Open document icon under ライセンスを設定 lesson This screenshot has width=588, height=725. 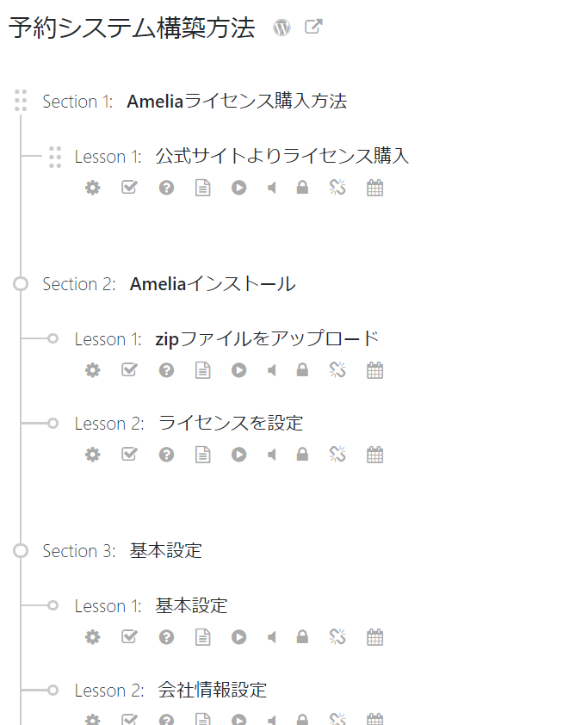(202, 455)
